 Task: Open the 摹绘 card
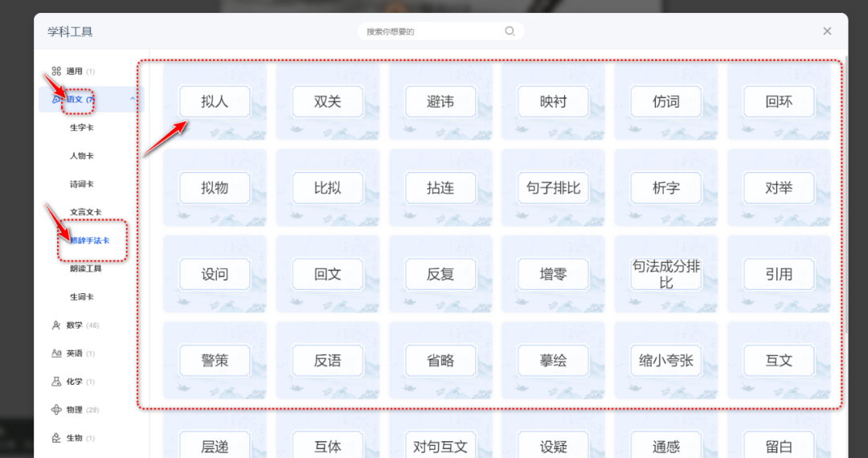click(x=553, y=361)
